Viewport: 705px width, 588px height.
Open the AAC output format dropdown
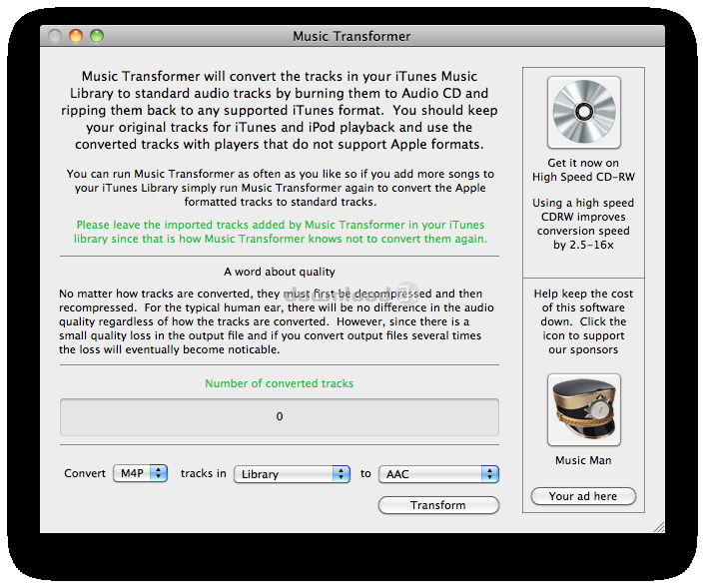[x=438, y=474]
